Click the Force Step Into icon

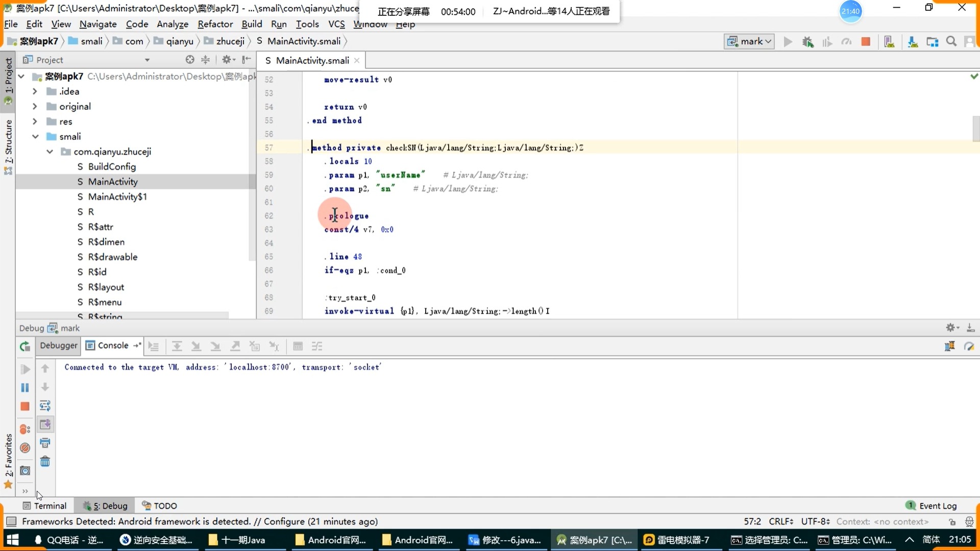click(215, 347)
